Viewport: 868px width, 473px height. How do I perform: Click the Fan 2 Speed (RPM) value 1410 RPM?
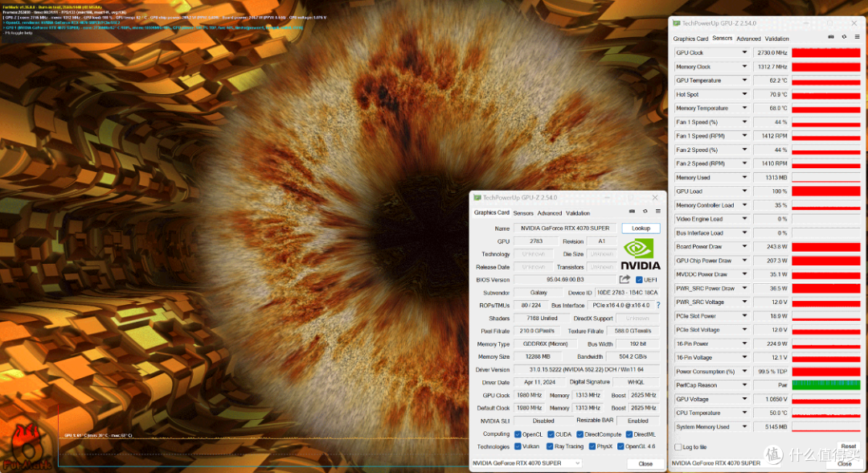point(771,163)
